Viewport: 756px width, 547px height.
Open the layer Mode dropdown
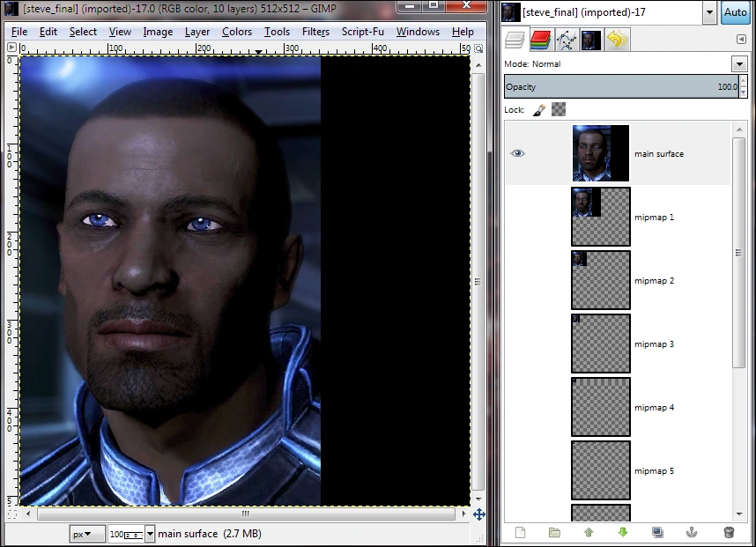pyautogui.click(x=738, y=64)
